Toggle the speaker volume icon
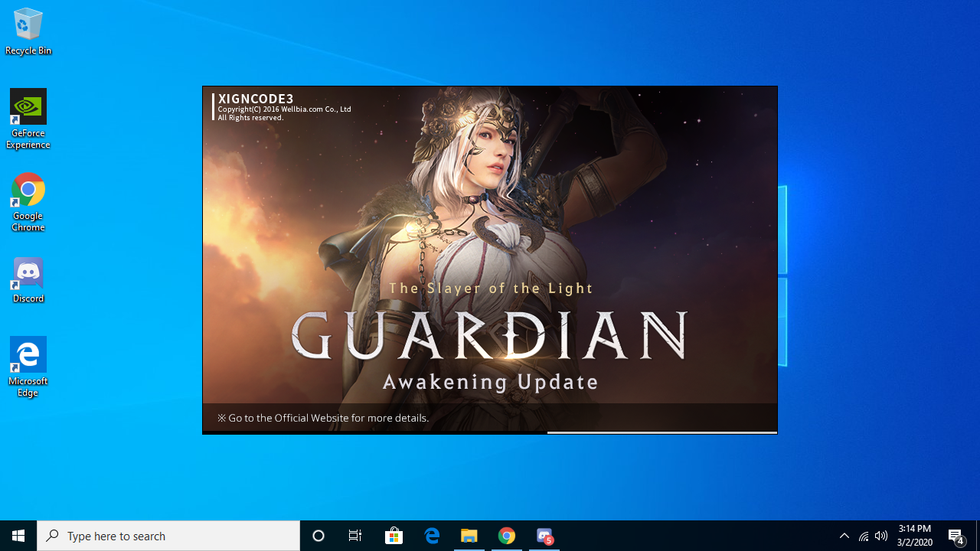 881,536
